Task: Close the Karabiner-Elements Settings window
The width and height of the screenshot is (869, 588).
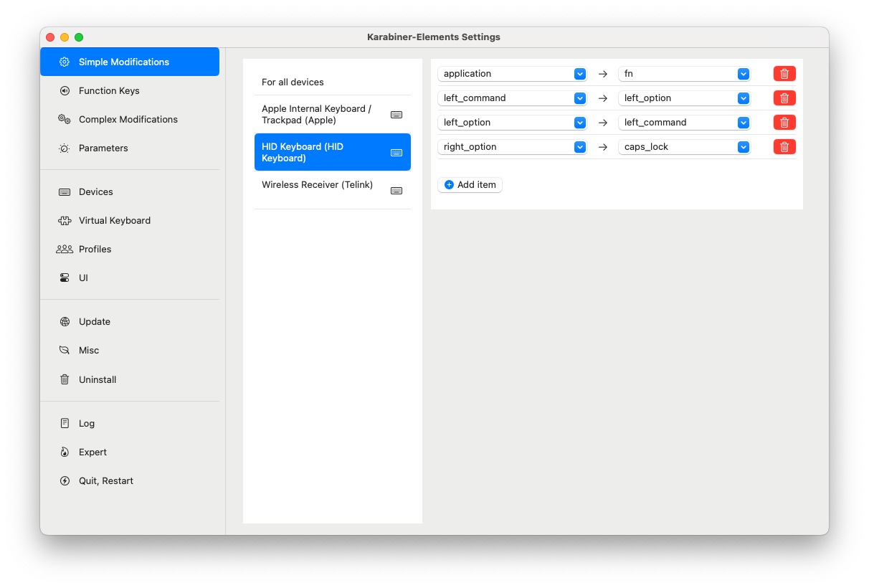Action: (x=50, y=37)
